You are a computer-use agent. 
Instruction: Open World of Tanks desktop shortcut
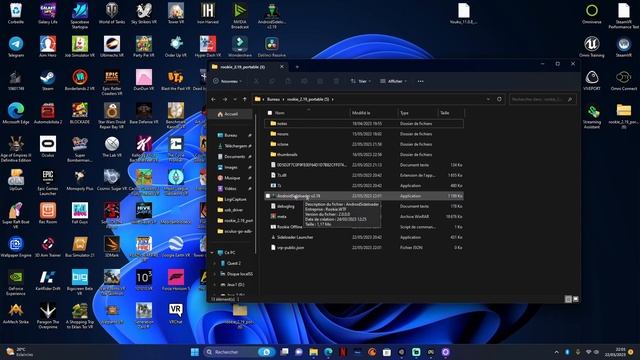click(112, 13)
